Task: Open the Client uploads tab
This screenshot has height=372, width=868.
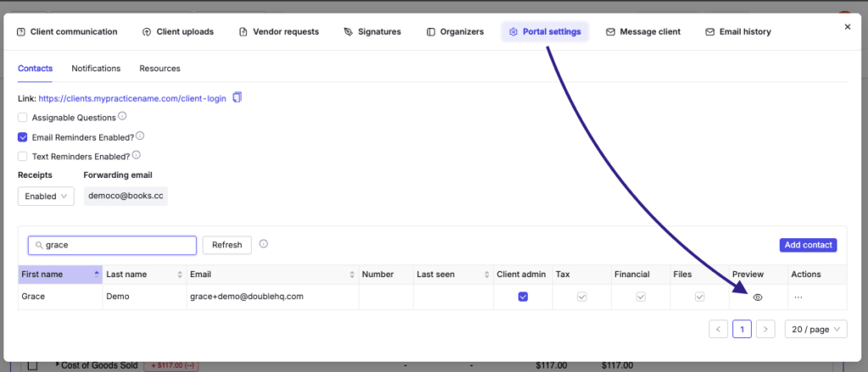Action: (178, 31)
